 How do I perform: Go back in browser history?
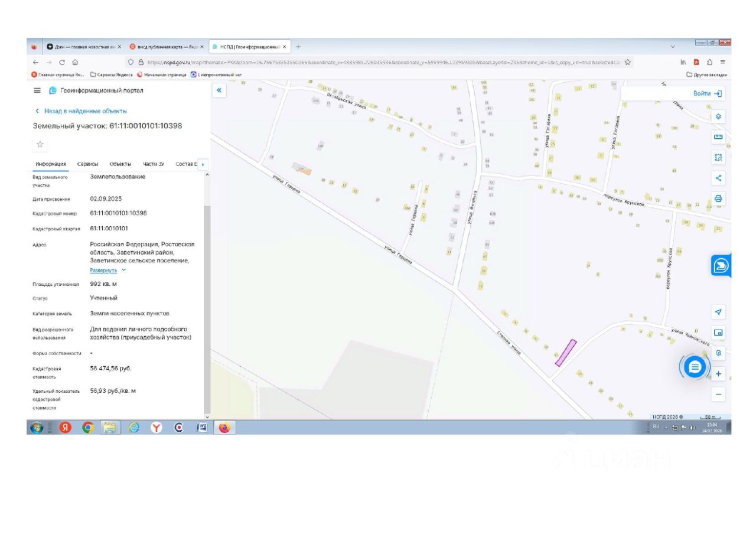tap(36, 62)
